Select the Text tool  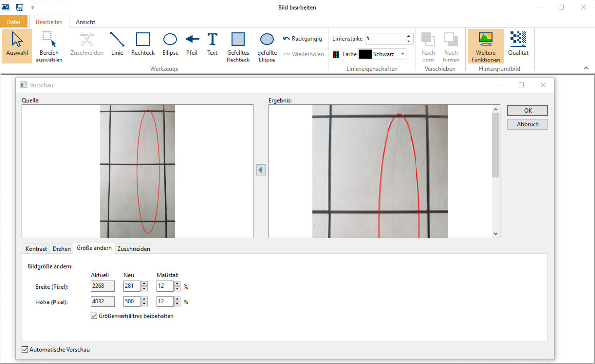tap(212, 44)
